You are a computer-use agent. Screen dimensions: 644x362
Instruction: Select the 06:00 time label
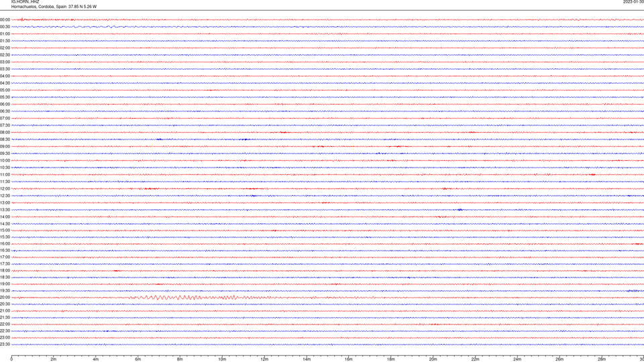click(x=5, y=105)
